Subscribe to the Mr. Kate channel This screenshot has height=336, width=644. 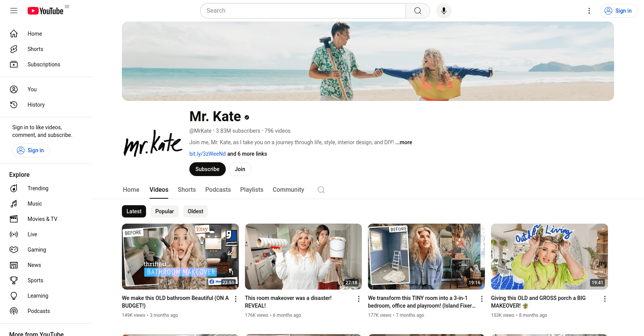pos(207,169)
